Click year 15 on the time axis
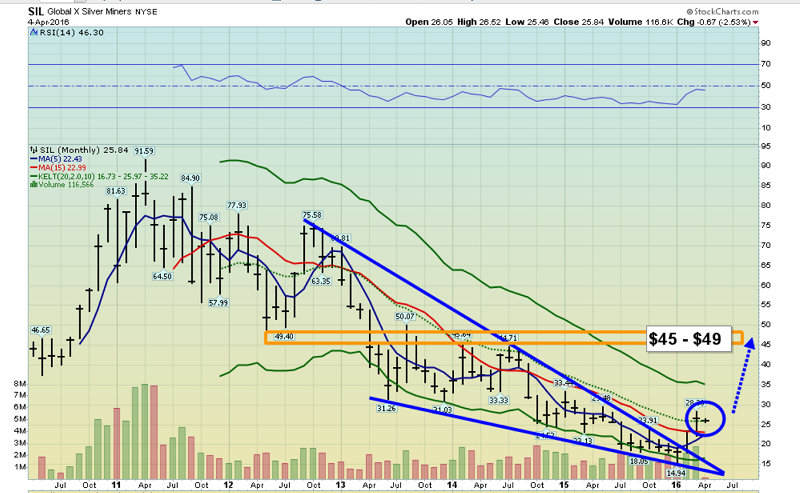 tap(564, 485)
